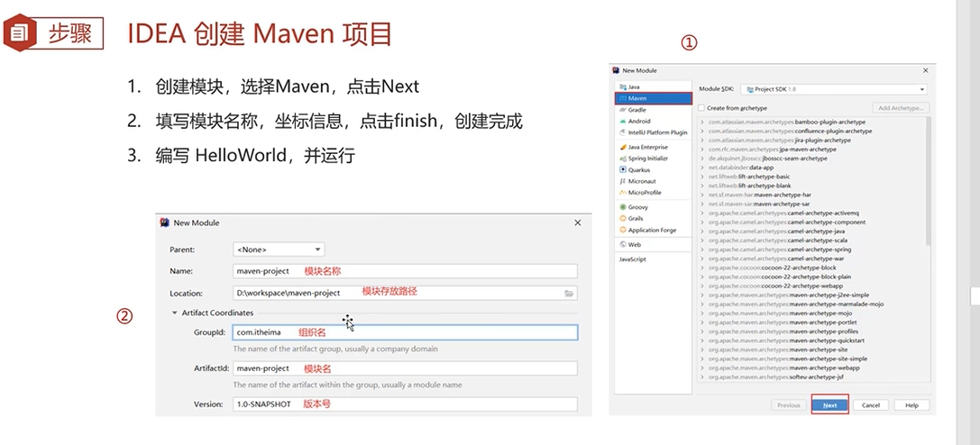Expand the confluence-plugin-archetype entry
The image size is (980, 445).
click(702, 131)
